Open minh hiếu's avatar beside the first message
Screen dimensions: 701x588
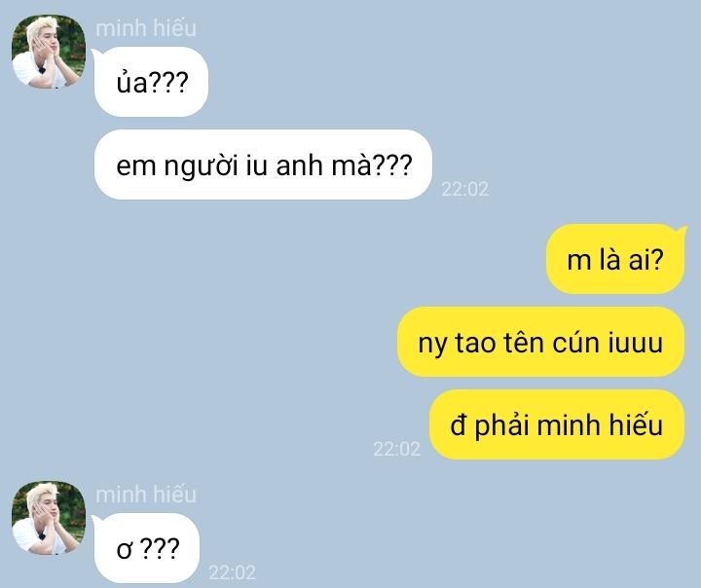click(x=49, y=52)
